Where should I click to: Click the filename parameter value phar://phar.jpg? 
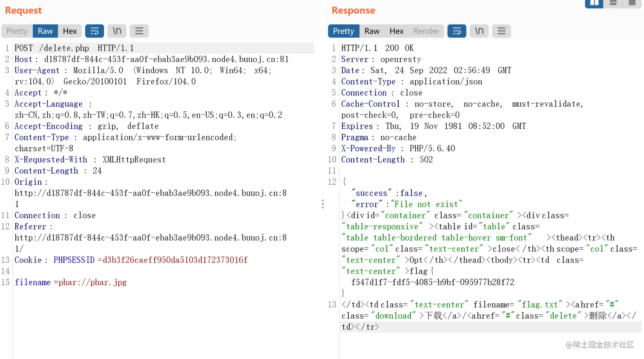[x=92, y=282]
